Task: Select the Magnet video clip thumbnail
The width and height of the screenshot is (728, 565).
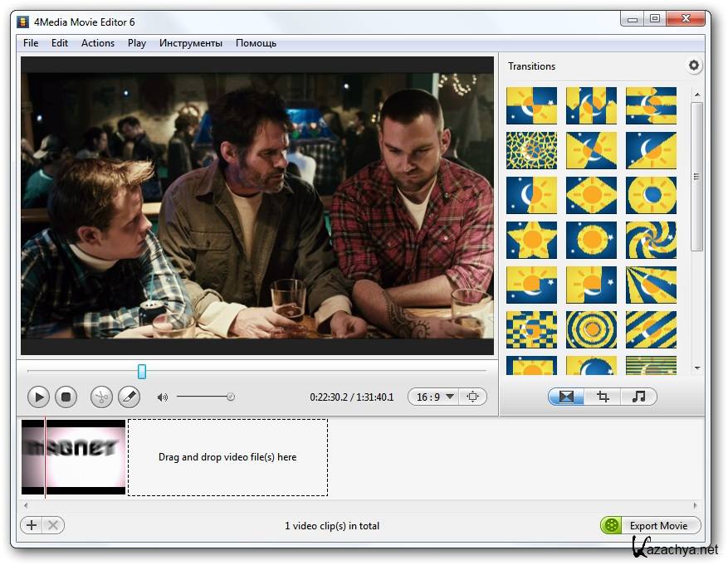Action: pyautogui.click(x=74, y=457)
